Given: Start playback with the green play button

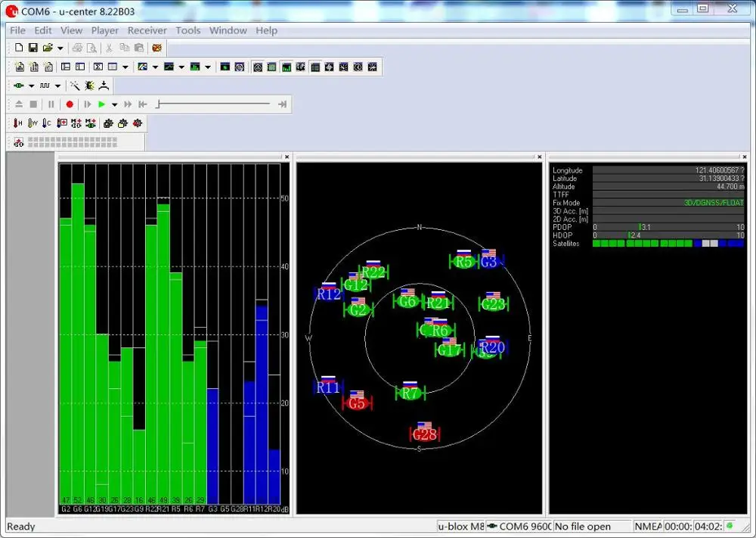Looking at the screenshot, I should click(101, 104).
